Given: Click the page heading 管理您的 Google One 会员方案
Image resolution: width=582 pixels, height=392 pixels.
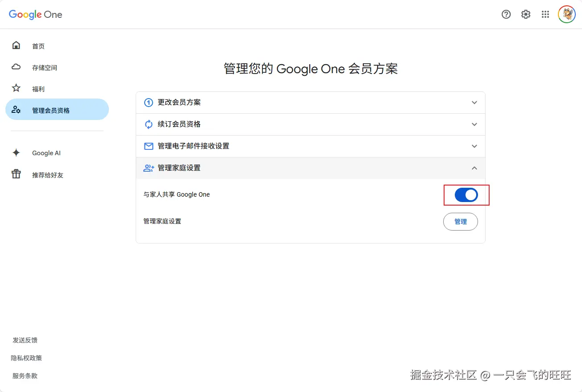Looking at the screenshot, I should coord(311,69).
